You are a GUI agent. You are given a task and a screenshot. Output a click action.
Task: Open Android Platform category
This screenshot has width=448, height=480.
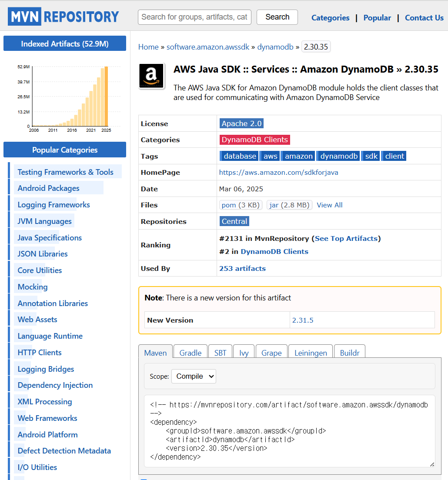[x=47, y=435]
